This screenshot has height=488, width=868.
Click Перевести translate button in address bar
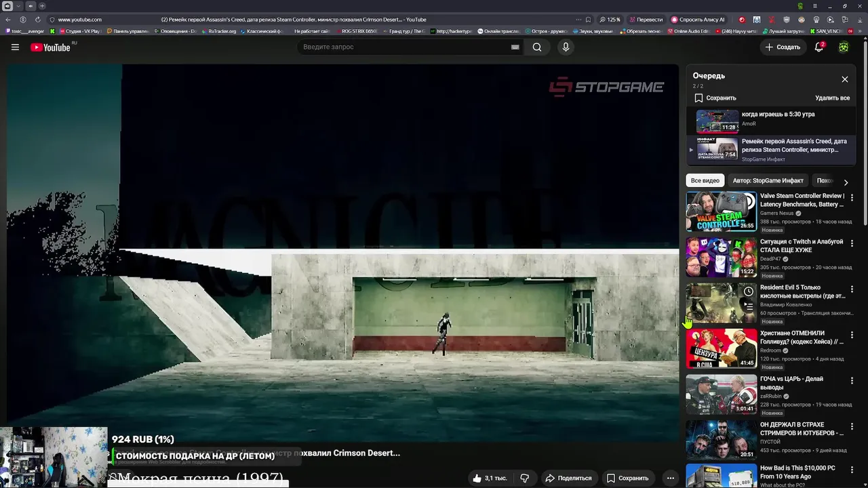(x=646, y=20)
